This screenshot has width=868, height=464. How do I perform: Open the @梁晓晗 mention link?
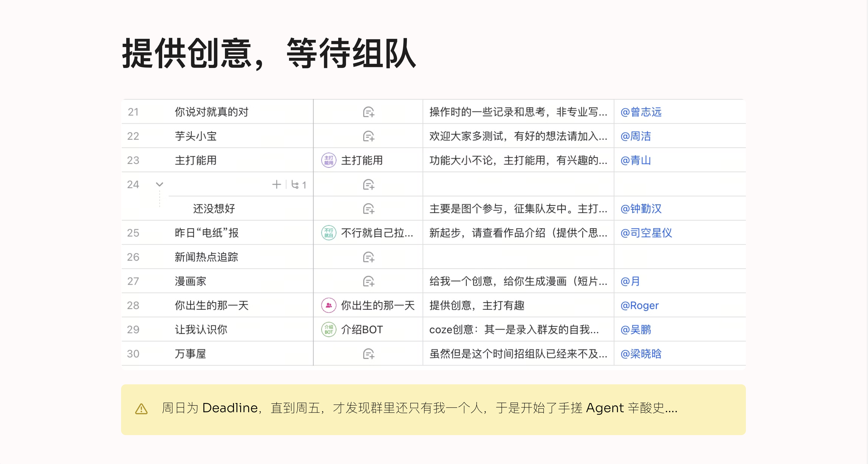641,354
